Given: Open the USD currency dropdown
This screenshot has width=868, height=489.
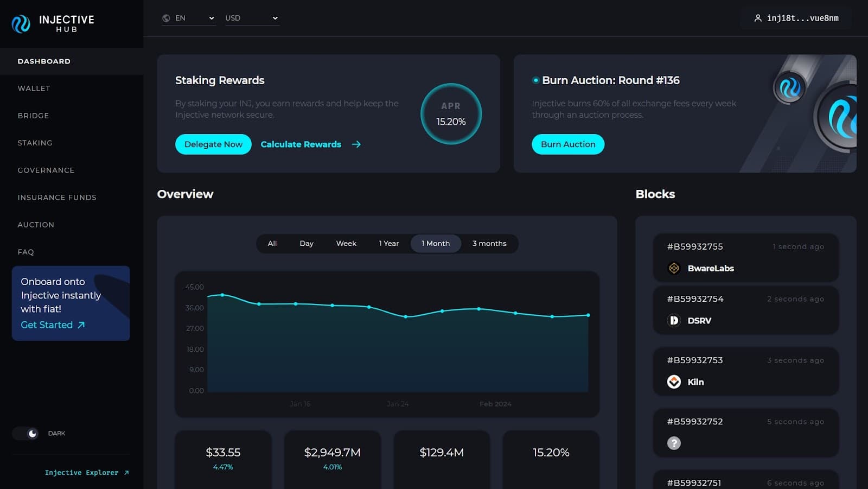Looking at the screenshot, I should 252,18.
